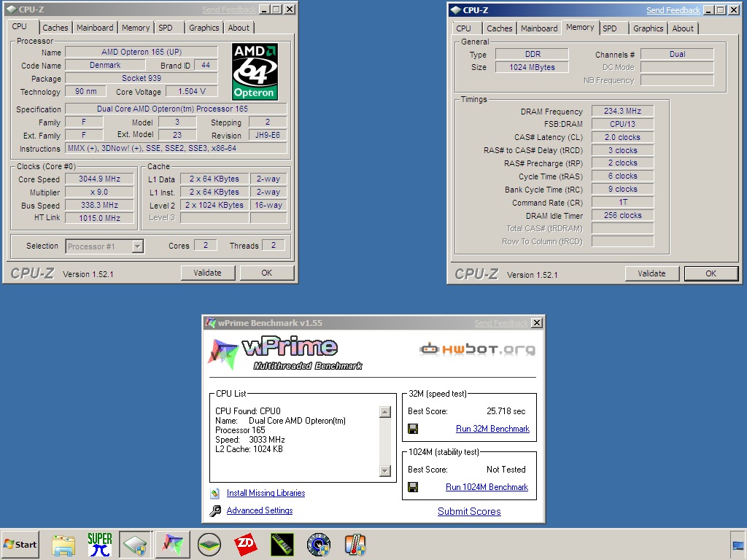Open Mainboard tab in right CPU-Z window
Screen dimensions: 747x560
[539, 28]
